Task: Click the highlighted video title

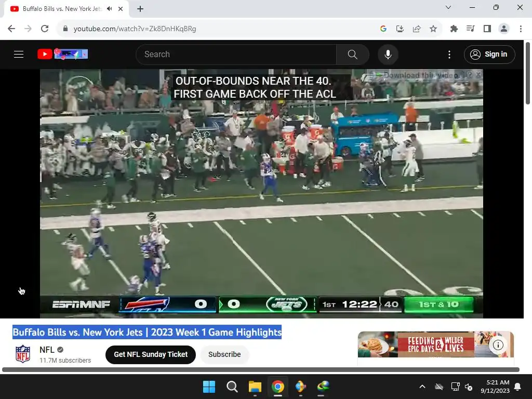Action: 147,332
